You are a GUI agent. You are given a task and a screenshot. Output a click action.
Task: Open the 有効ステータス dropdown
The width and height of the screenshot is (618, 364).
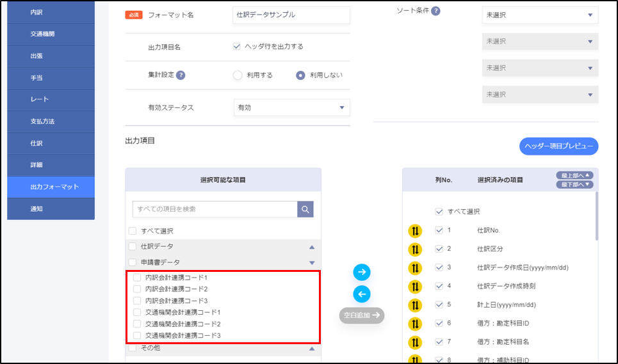click(x=292, y=107)
